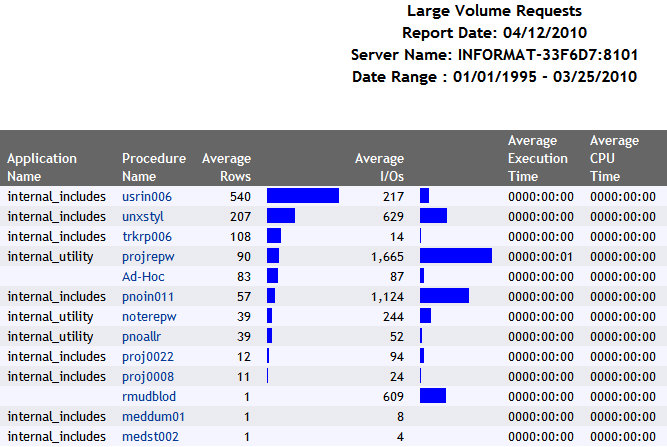Screen dimensions: 667x447
Task: Click the Average Execution Time column header
Action: [x=540, y=158]
